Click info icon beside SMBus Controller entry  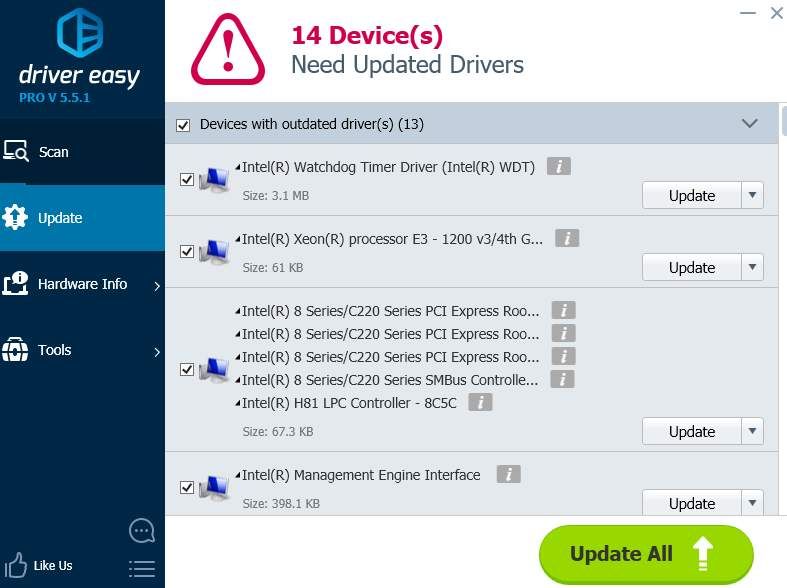(x=563, y=380)
